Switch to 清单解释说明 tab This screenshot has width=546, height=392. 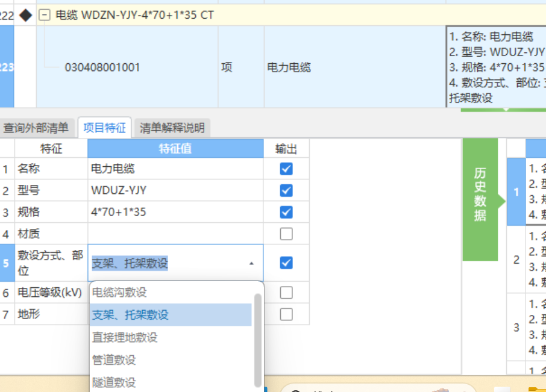[x=172, y=128]
